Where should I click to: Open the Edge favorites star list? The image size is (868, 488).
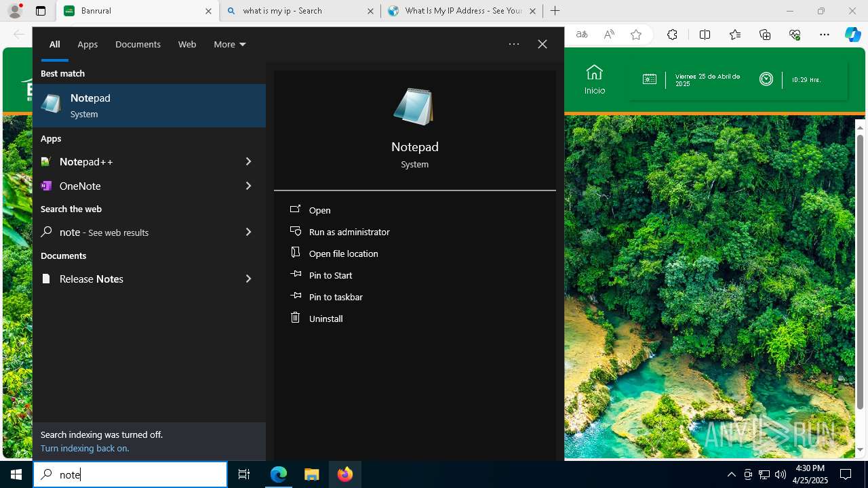735,35
